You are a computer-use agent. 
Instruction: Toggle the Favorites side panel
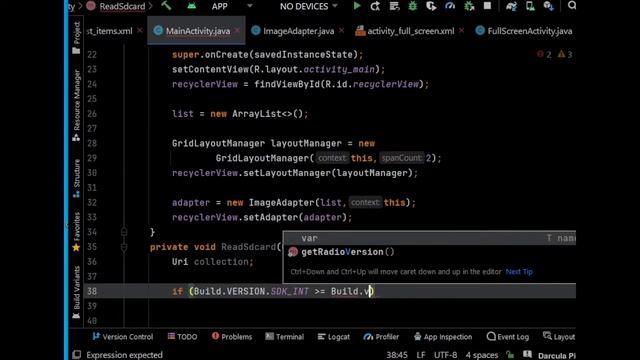point(76,232)
